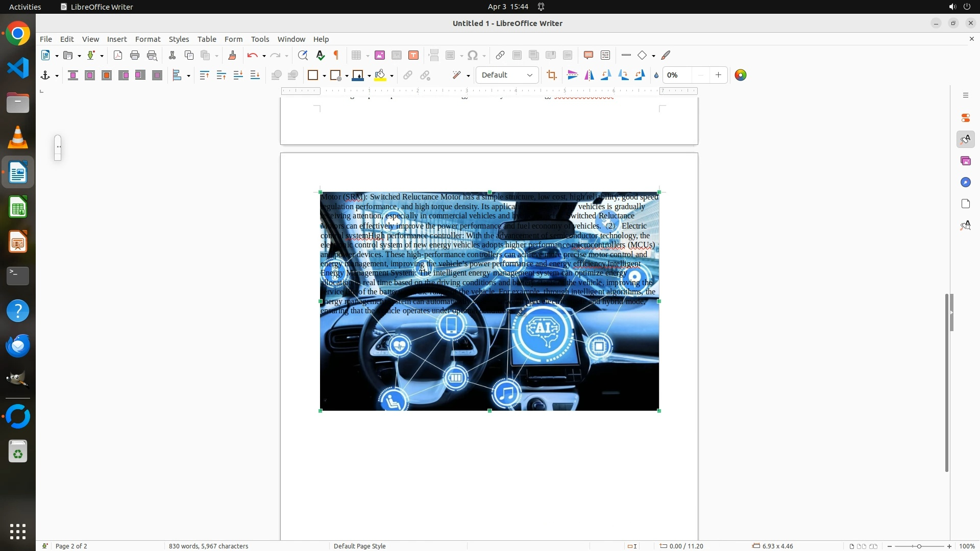
Task: Toggle the Show Draw Functions button
Action: 666,56
